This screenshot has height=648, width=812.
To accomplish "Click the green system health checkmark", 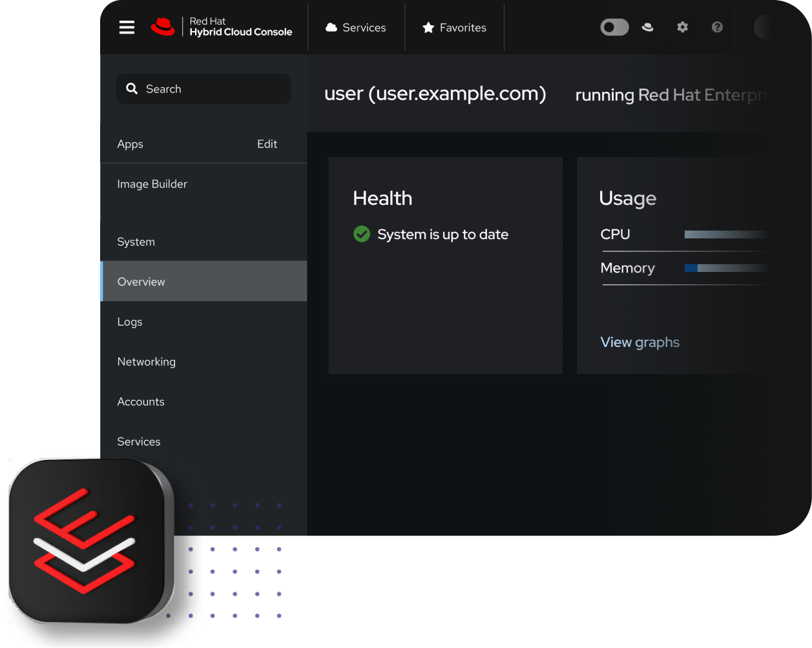I will 362,234.
